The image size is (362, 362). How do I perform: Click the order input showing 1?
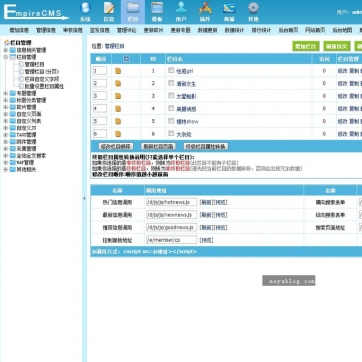(100, 71)
